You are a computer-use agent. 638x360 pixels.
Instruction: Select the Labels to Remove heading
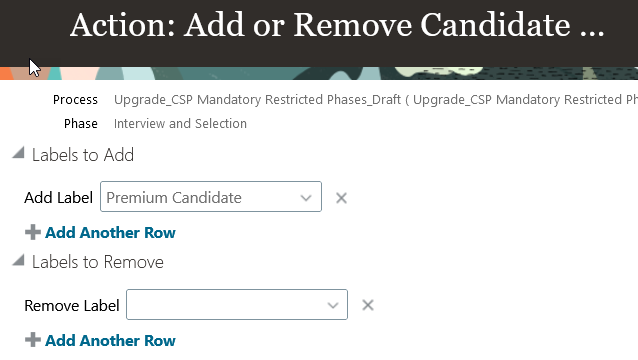click(98, 262)
